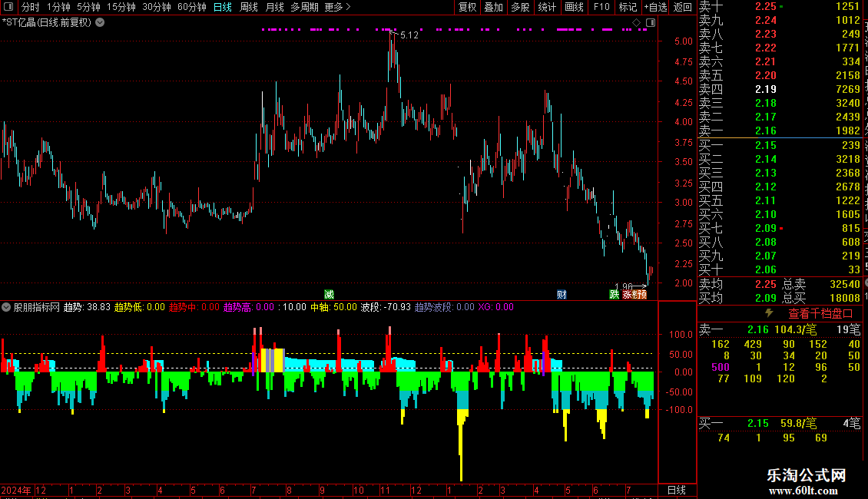Toggle the left sidebar panel icon
The width and height of the screenshot is (868, 499).
coord(8,7)
